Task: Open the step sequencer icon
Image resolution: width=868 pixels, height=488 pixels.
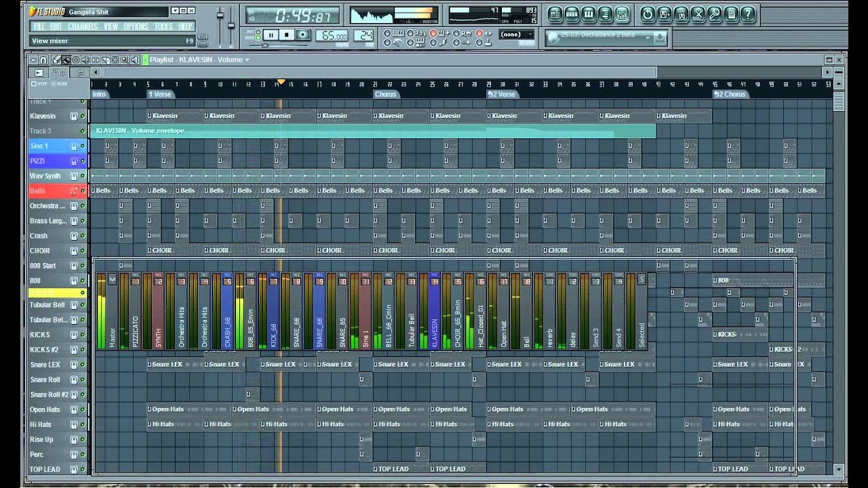Action: pyautogui.click(x=572, y=14)
